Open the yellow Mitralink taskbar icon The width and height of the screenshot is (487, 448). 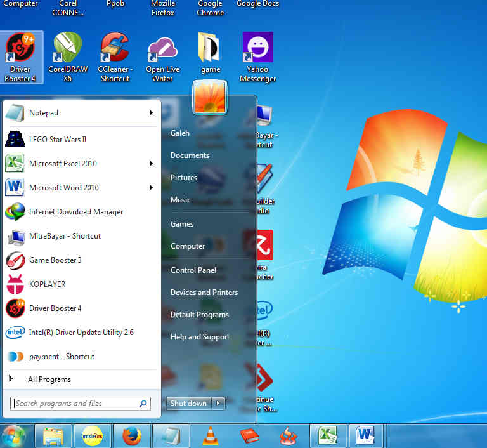(x=93, y=436)
